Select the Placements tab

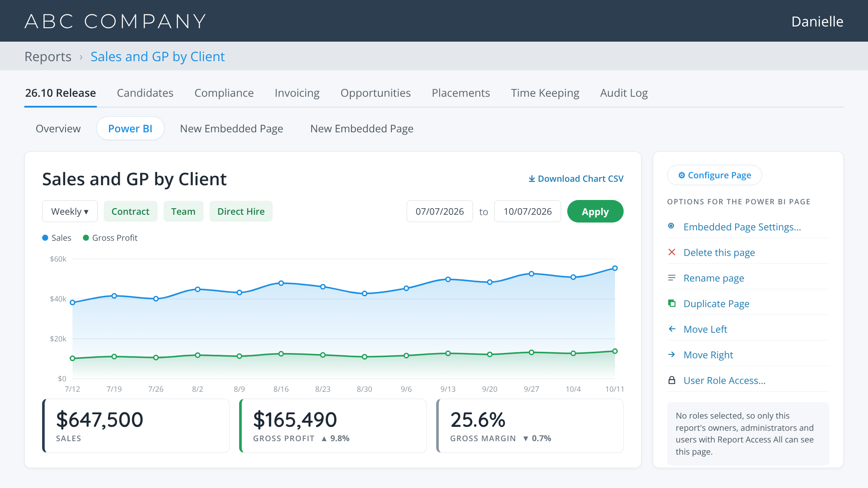(460, 93)
